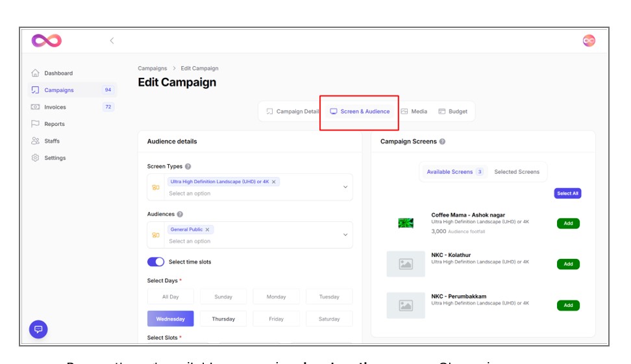This screenshot has height=364, width=631.
Task: Deselect the Wednesday day option
Action: tap(171, 319)
